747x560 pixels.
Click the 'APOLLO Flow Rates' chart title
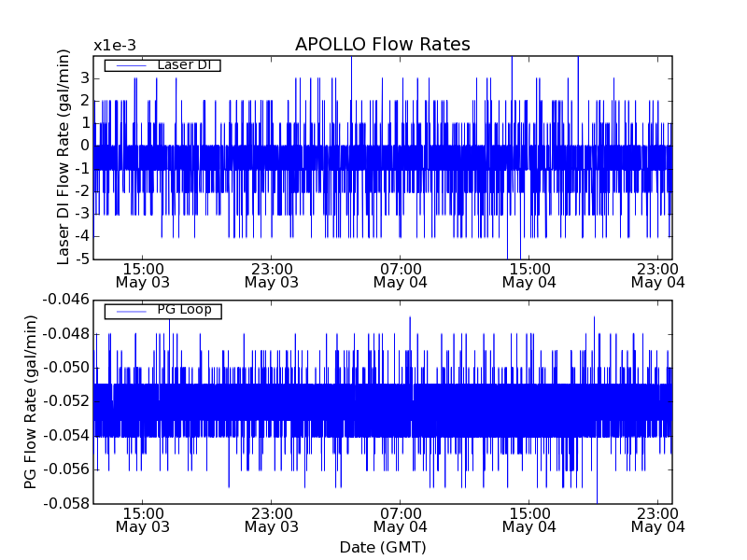[x=382, y=45]
